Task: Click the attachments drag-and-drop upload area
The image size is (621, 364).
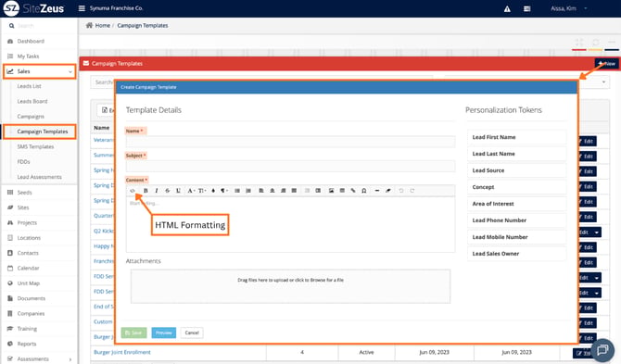Action: coord(290,286)
